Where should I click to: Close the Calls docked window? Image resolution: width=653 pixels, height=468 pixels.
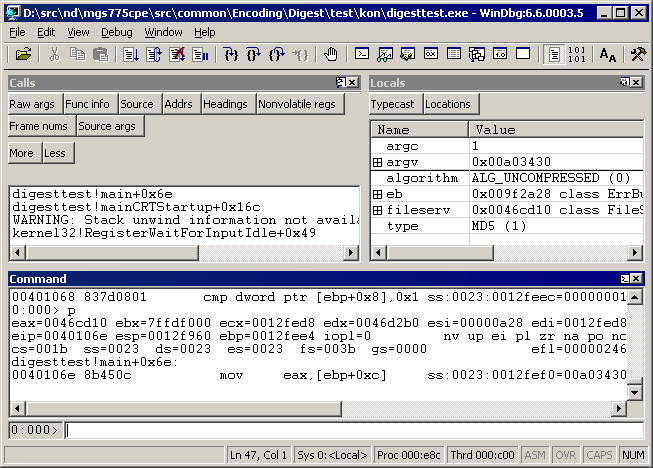(352, 82)
